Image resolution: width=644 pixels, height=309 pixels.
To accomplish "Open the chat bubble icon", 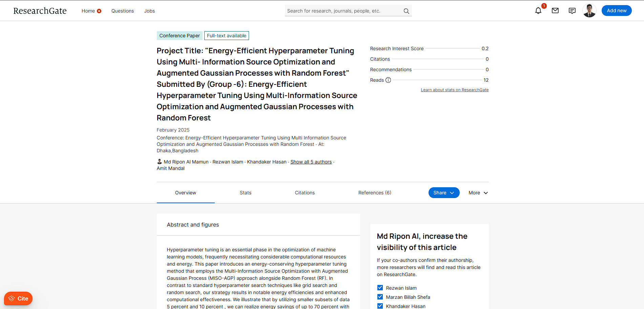I will (572, 11).
